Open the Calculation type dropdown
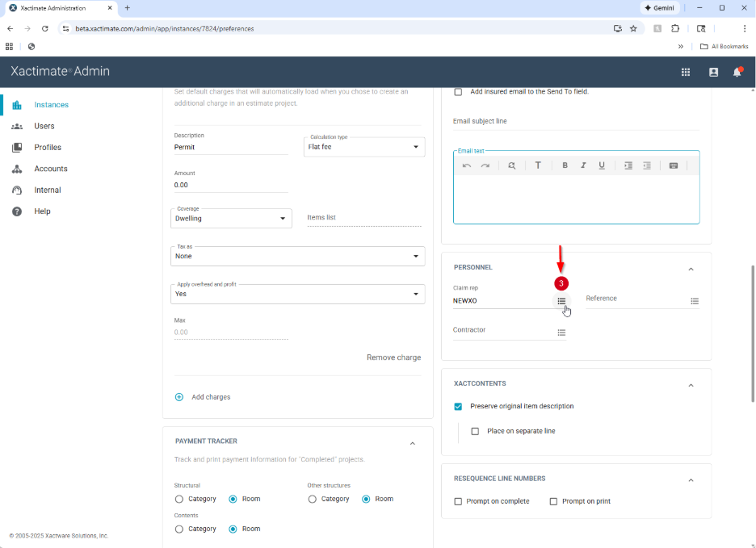This screenshot has height=548, width=756. [x=364, y=147]
